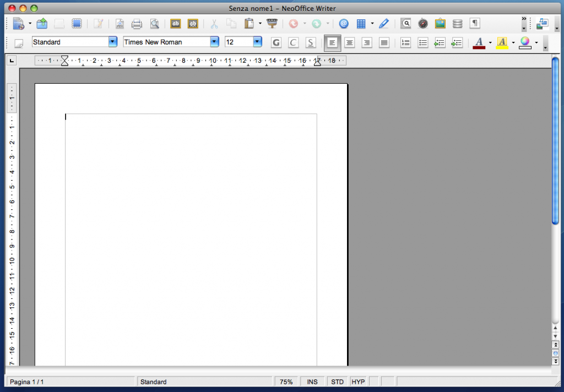Open the Undo history arrow
This screenshot has width=564, height=392.
(305, 24)
